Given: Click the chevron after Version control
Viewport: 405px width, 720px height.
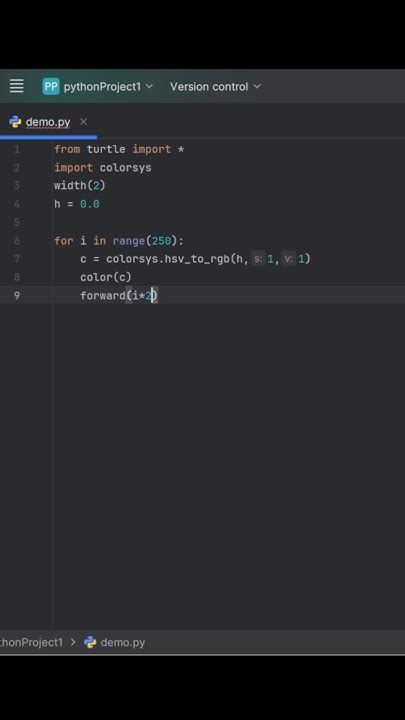Looking at the screenshot, I should coord(257,86).
